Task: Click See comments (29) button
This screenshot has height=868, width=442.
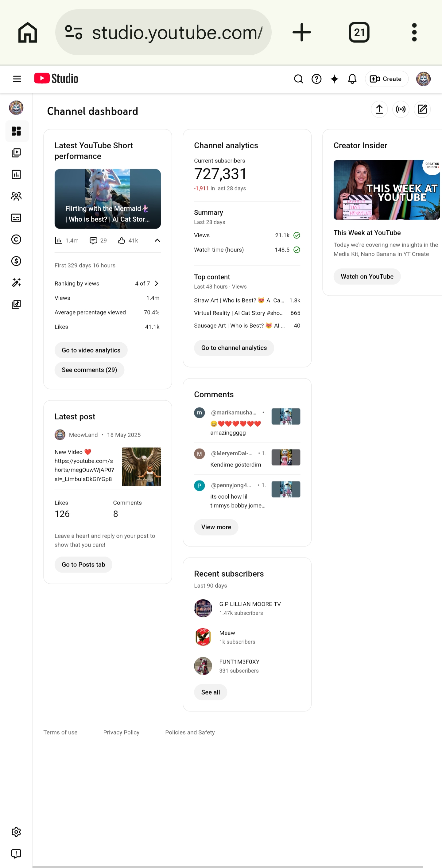Action: coord(89,370)
